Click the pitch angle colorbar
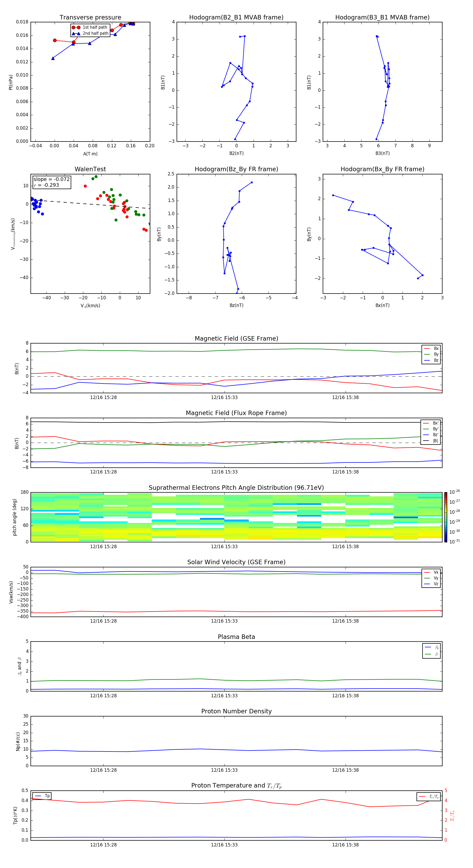 pos(446,517)
